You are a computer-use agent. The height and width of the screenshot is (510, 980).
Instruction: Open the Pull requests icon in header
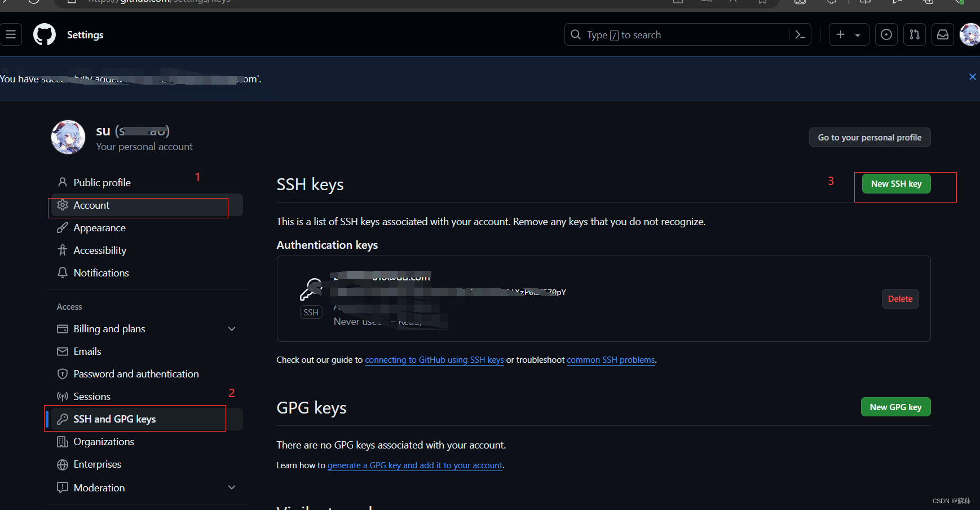point(915,35)
